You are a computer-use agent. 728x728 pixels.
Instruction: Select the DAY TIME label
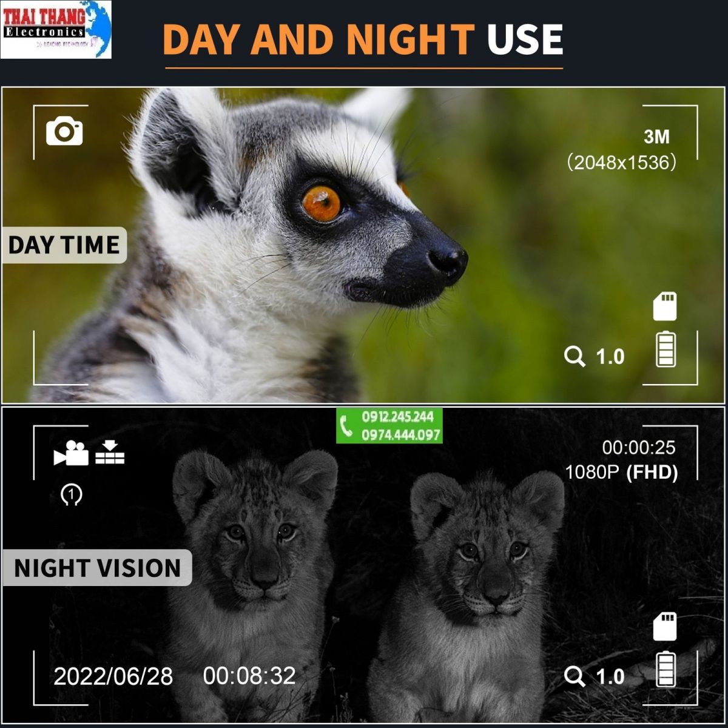pos(64,245)
